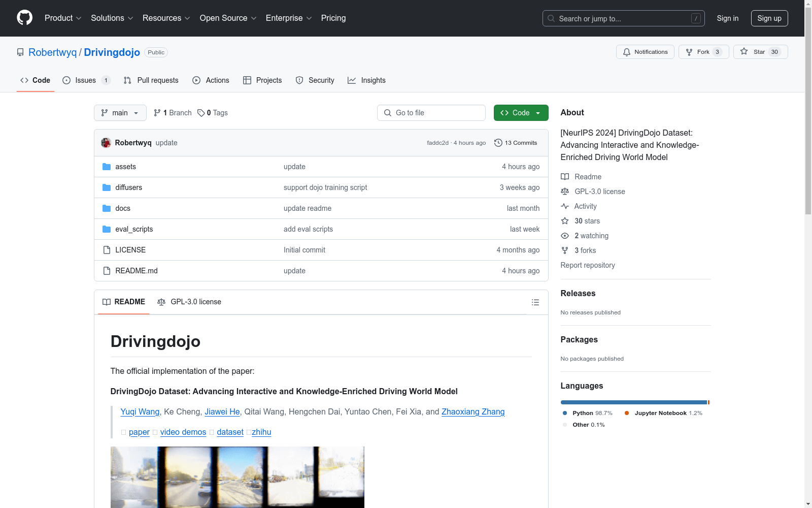This screenshot has height=508, width=812.
Task: Click the star icon beside 30 stars
Action: pyautogui.click(x=565, y=221)
